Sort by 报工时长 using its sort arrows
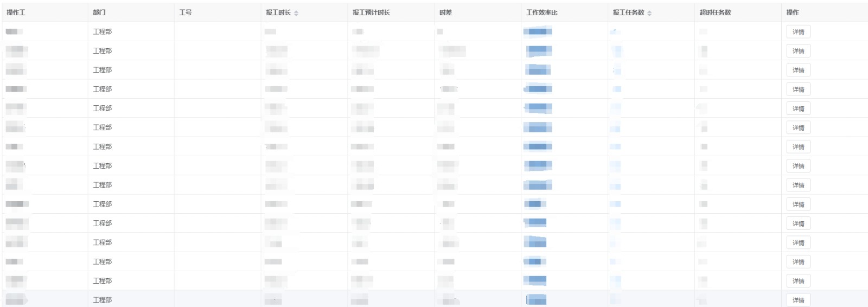This screenshot has width=868, height=307. point(296,13)
